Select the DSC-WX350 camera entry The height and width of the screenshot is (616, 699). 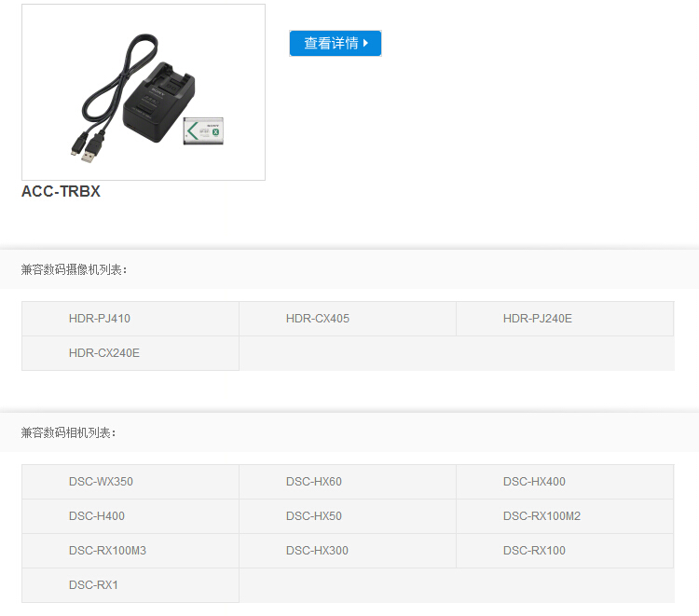point(130,482)
